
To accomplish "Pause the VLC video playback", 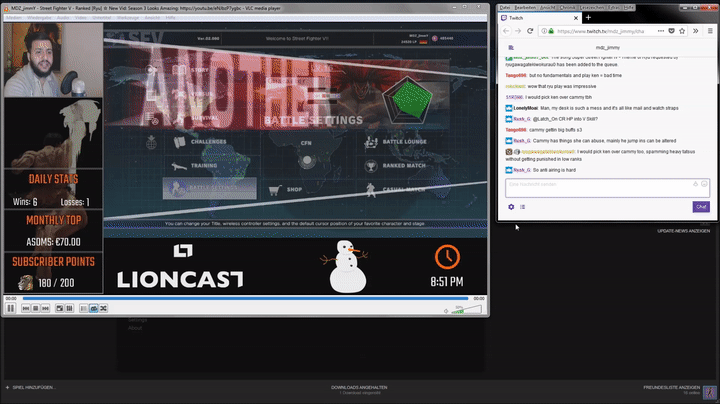I will tap(11, 308).
